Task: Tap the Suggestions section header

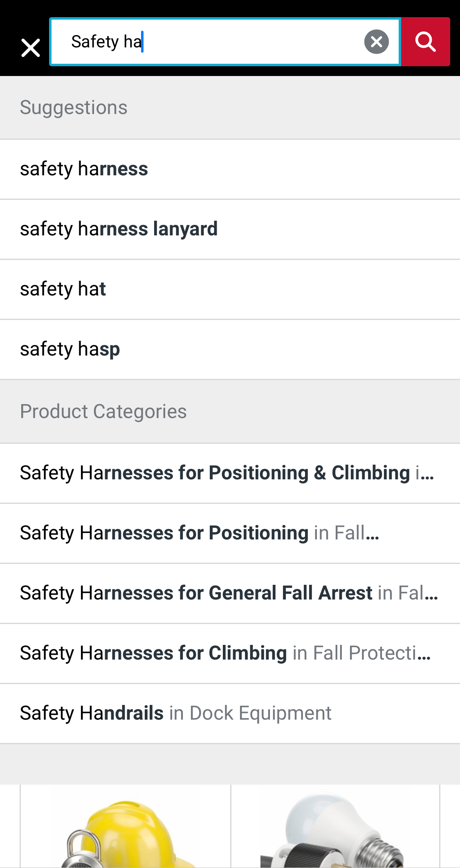Action: 74,107
